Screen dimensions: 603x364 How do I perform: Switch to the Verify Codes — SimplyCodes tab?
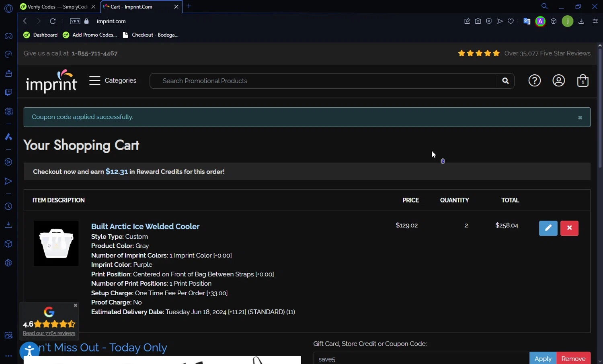click(x=58, y=7)
